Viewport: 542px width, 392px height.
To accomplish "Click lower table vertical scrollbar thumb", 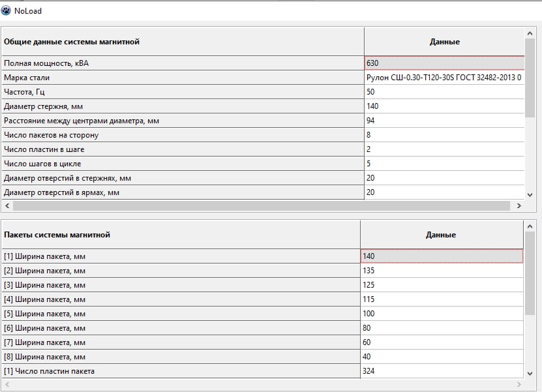I will point(530,273).
